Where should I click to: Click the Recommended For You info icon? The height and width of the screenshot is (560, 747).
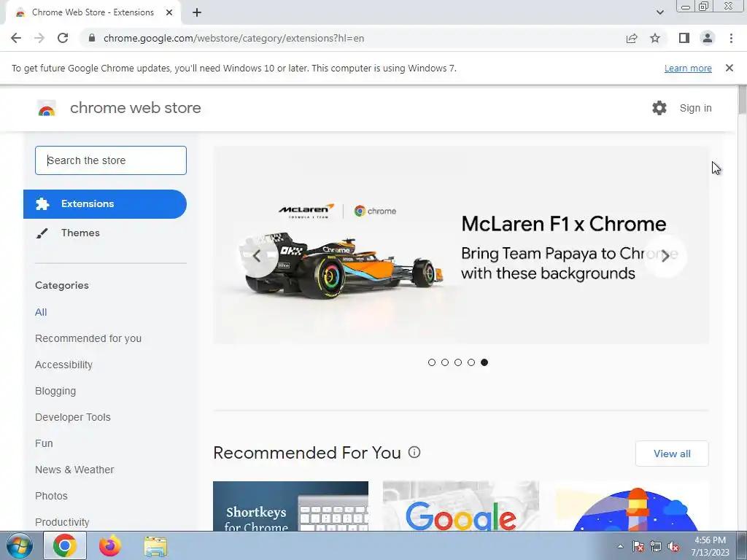point(414,452)
